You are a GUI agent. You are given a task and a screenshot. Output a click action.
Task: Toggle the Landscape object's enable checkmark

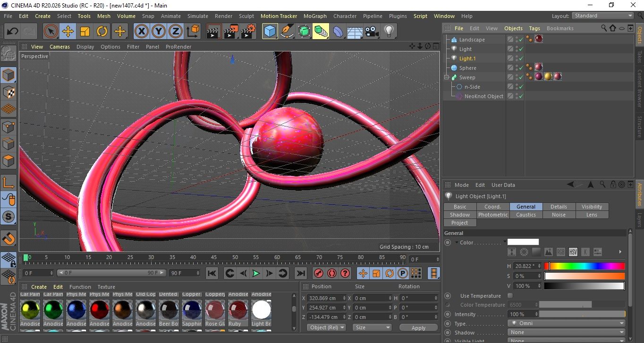click(521, 40)
